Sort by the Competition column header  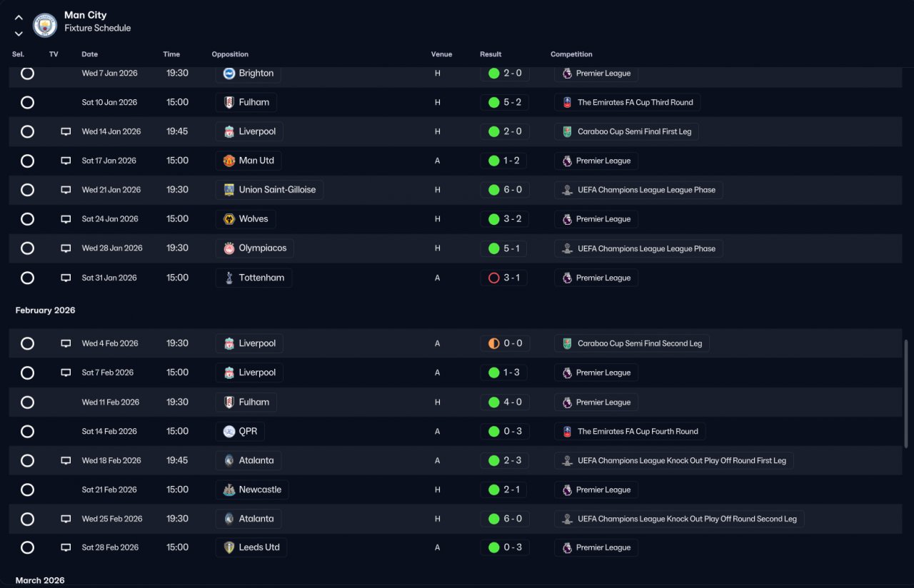click(571, 54)
